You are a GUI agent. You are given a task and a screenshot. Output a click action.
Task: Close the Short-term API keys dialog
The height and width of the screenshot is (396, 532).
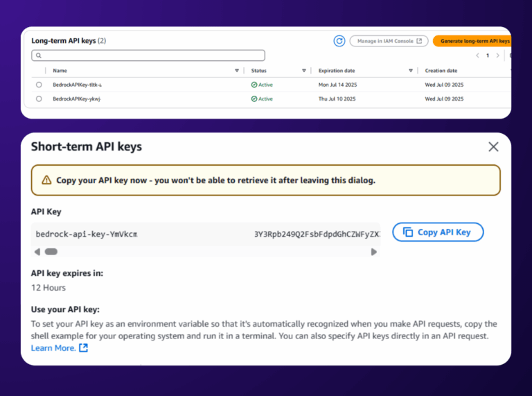pos(493,147)
